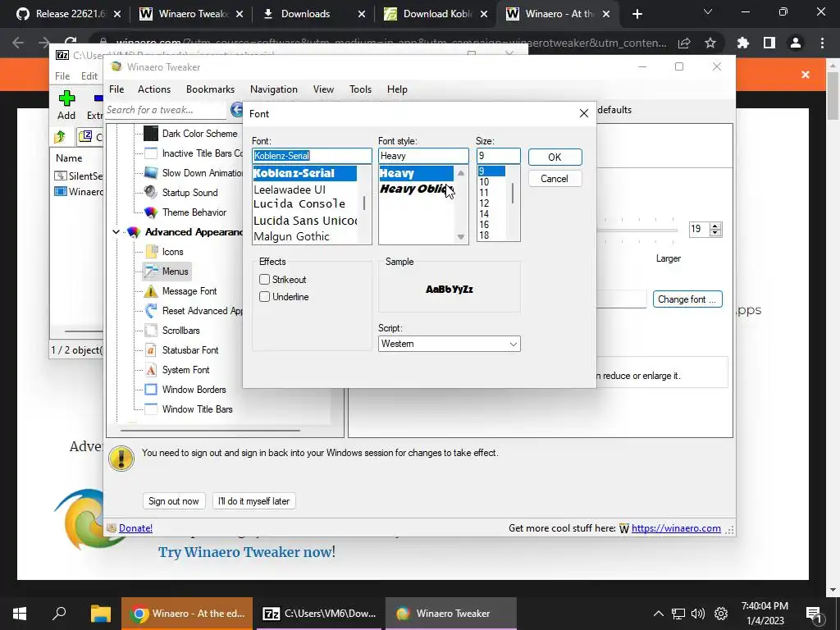Open Chrome's side panel icon
This screenshot has width=840, height=630.
pyautogui.click(x=769, y=43)
